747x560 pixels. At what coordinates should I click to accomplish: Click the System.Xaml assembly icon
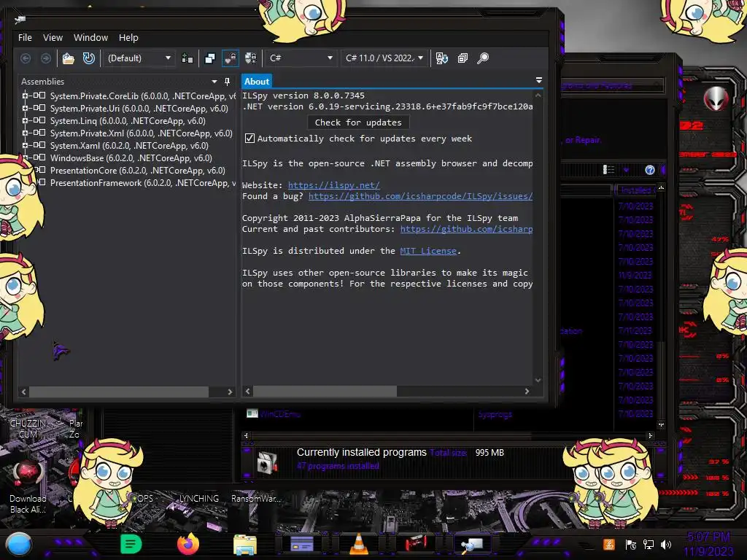point(39,145)
